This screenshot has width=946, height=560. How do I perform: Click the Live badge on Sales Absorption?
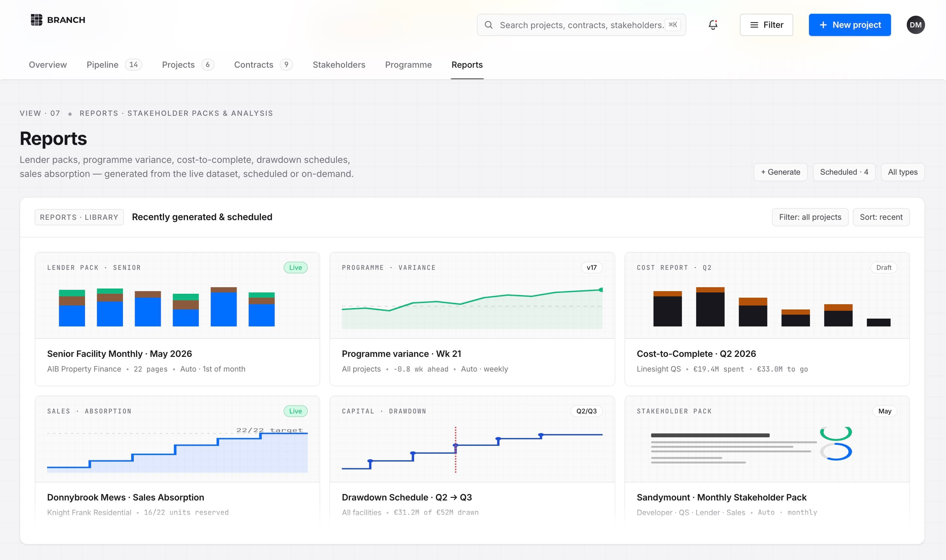(x=295, y=411)
